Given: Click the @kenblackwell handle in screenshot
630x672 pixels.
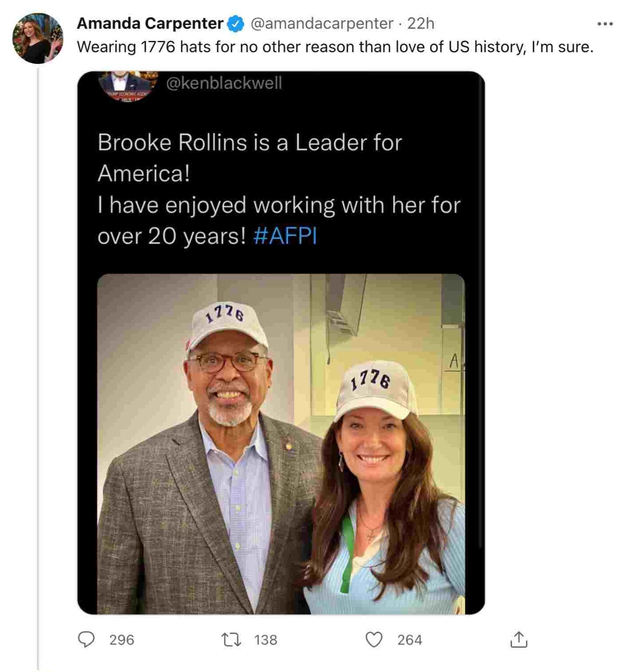Looking at the screenshot, I should coord(224,83).
